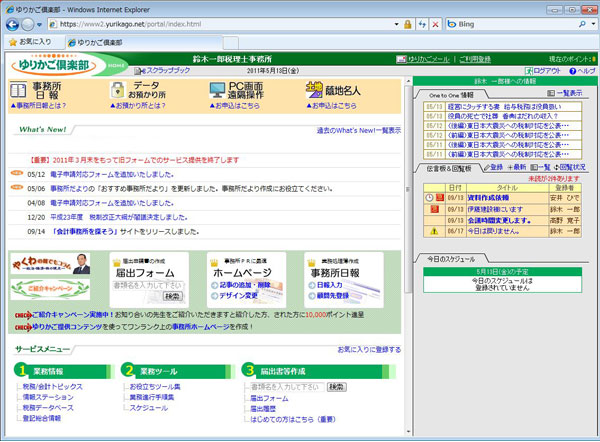600x442 pixels.
Task: Open a new blank browser tab
Action: pos(231,43)
